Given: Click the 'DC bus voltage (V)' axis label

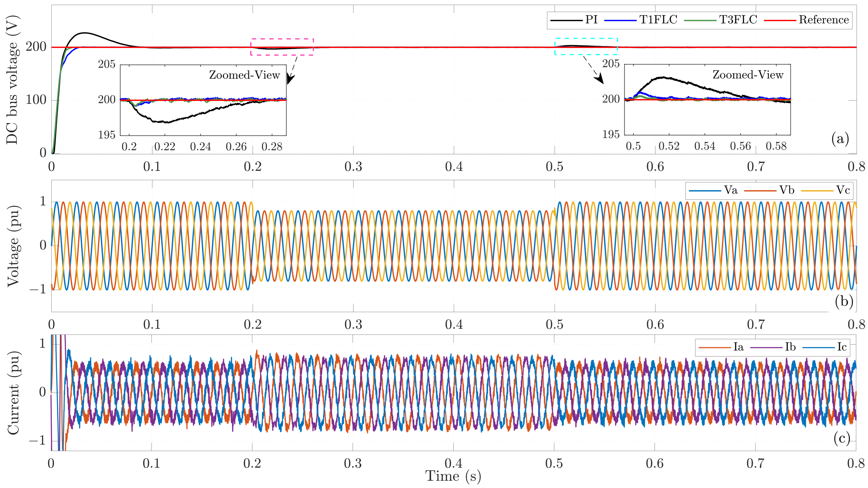Looking at the screenshot, I should pos(13,80).
